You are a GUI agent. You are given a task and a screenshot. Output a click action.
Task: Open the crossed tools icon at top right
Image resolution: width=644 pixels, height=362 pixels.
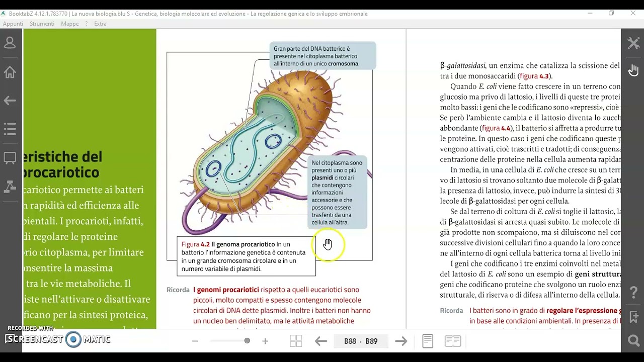coord(633,43)
